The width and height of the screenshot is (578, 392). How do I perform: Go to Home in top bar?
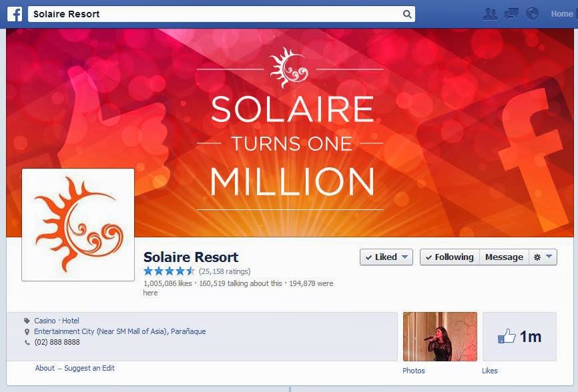562,14
